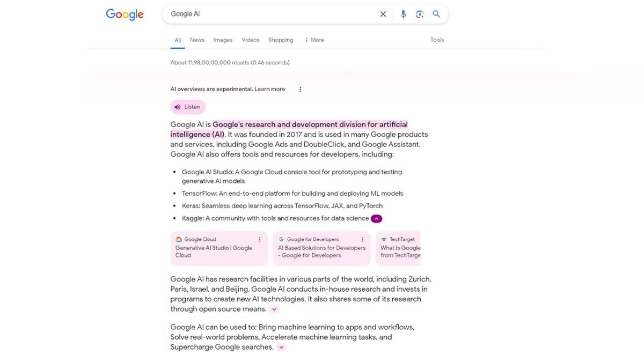Open AI overview three-dot options menu
The height and width of the screenshot is (362, 644).
click(300, 90)
